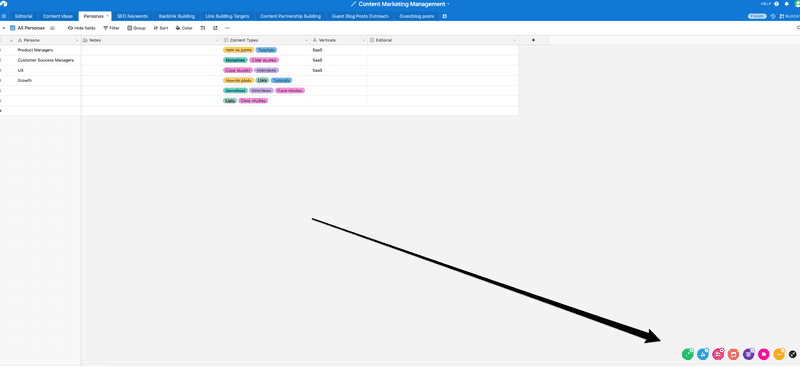Select the Customer Success Managers cell

[x=41, y=60]
